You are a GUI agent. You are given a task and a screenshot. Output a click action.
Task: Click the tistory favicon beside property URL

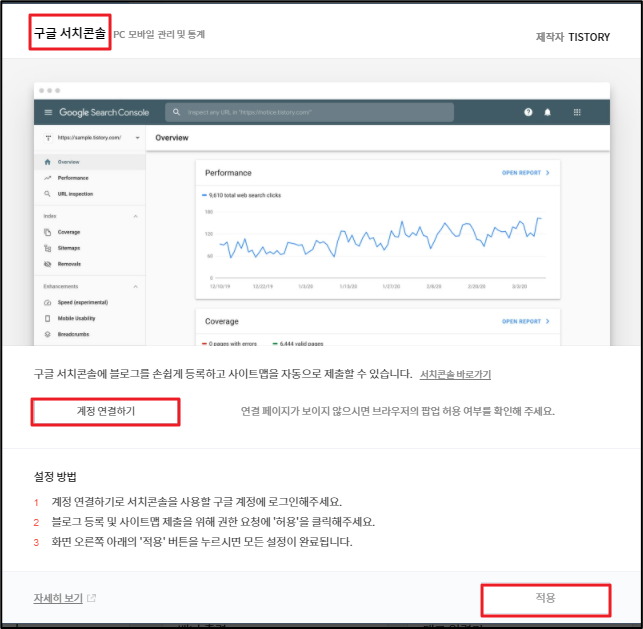(48, 138)
